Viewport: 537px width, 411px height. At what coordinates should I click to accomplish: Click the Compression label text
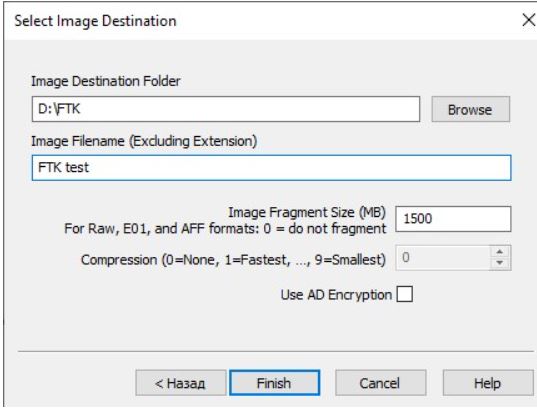[233, 260]
